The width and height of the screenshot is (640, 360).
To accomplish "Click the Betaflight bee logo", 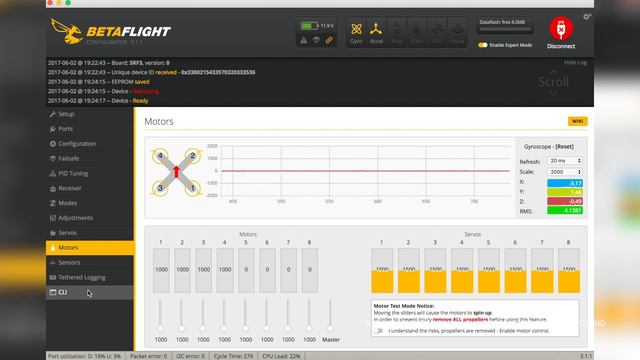I will coord(67,31).
